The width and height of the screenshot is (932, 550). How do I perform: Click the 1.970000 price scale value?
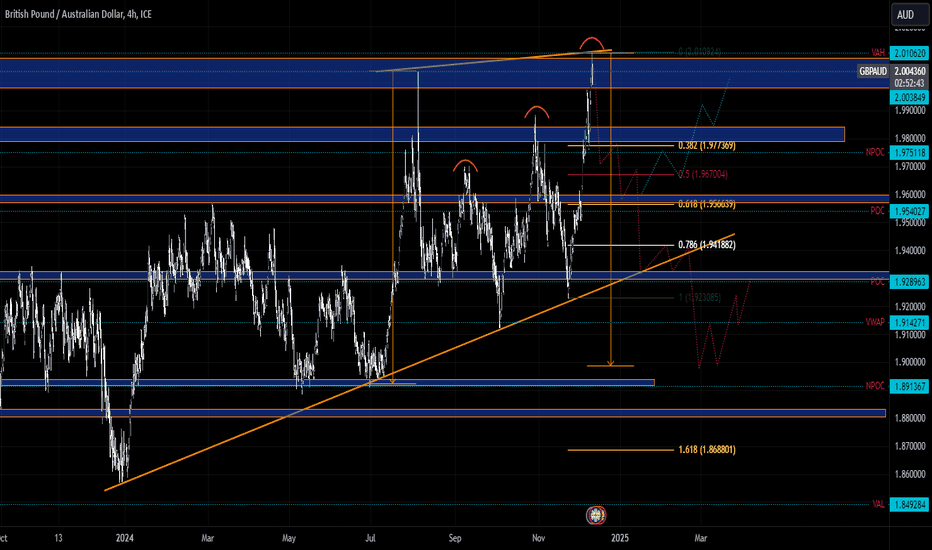coord(910,166)
